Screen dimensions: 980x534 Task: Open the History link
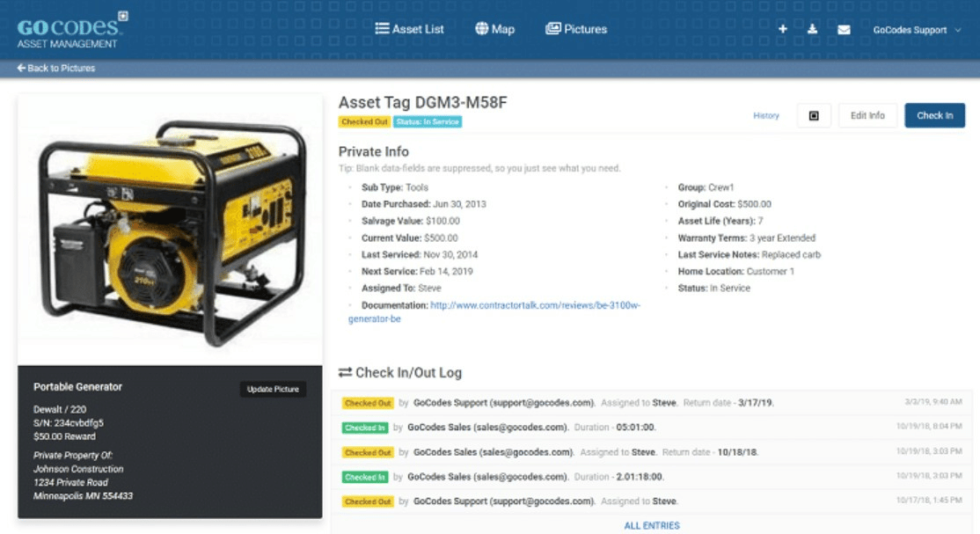(x=765, y=115)
